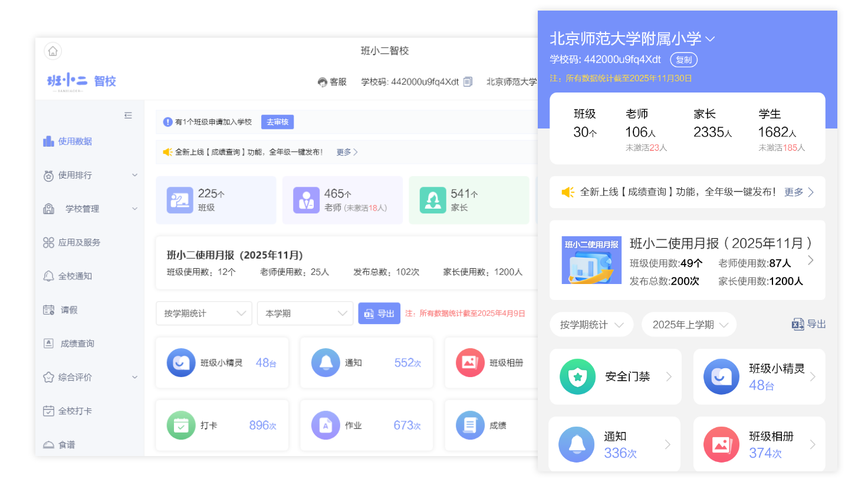868x482 pixels.
Task: Open 客服 customer service headset icon
Action: pos(323,82)
